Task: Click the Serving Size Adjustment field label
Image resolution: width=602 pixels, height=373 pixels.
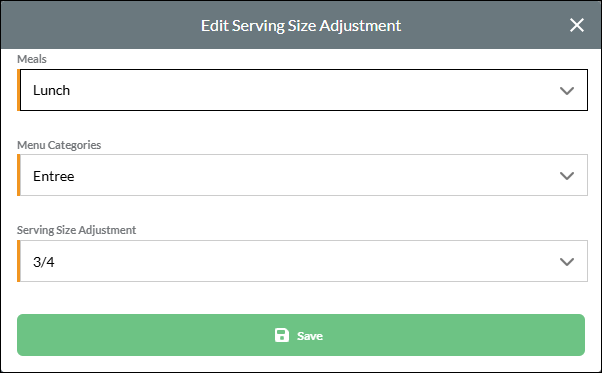Action: coord(76,230)
